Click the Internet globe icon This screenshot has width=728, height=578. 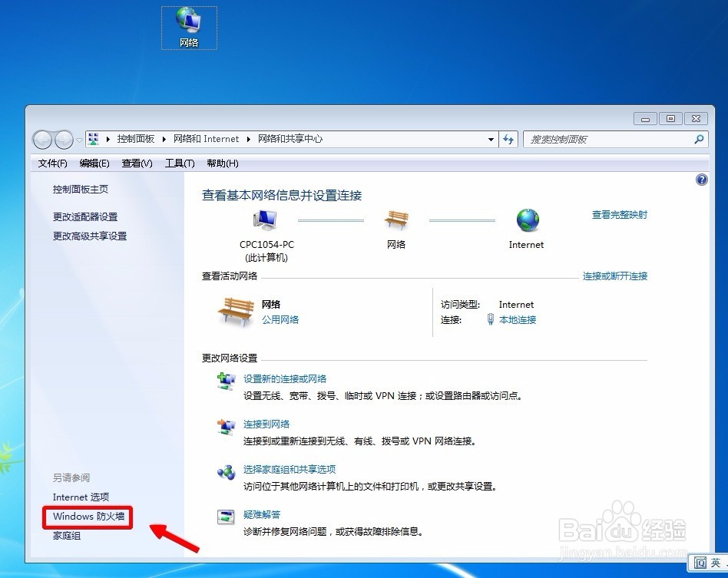(x=528, y=220)
